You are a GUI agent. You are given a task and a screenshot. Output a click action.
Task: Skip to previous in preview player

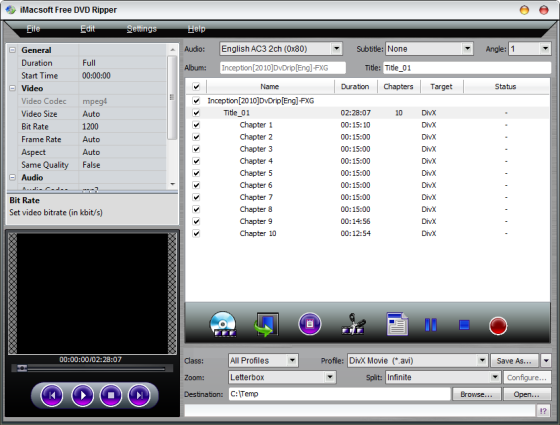tap(52, 395)
